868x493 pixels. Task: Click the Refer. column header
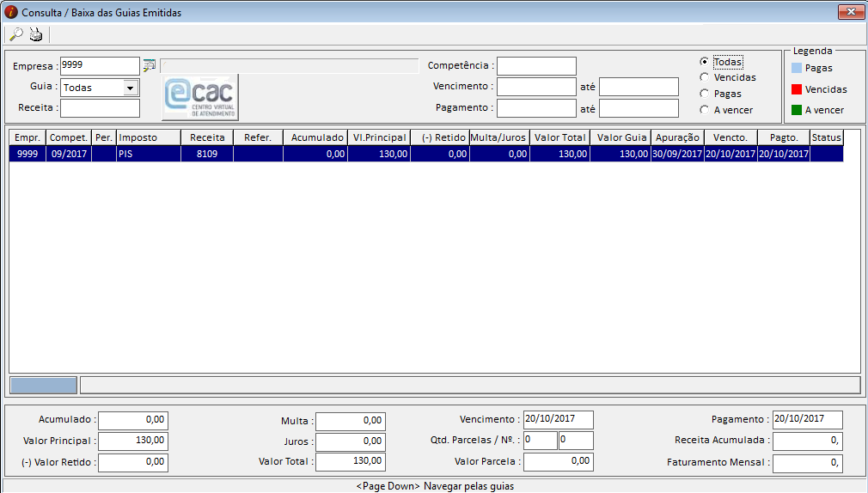258,137
